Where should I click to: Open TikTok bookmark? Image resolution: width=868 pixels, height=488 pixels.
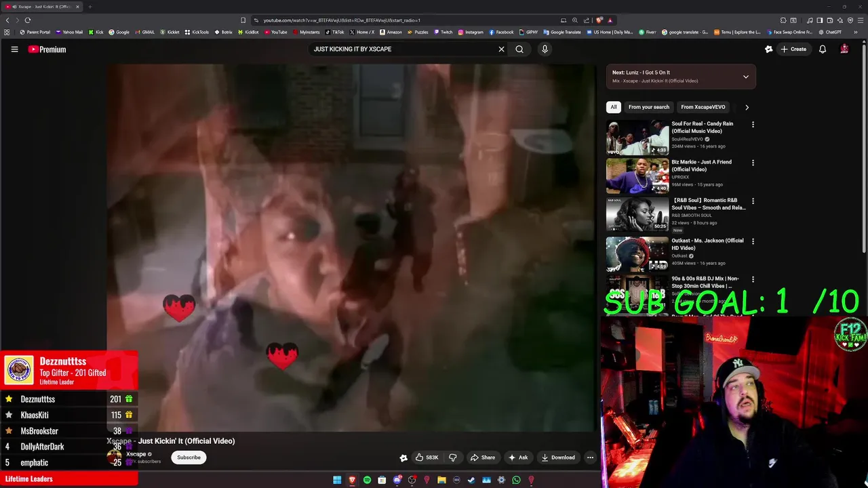coord(335,32)
